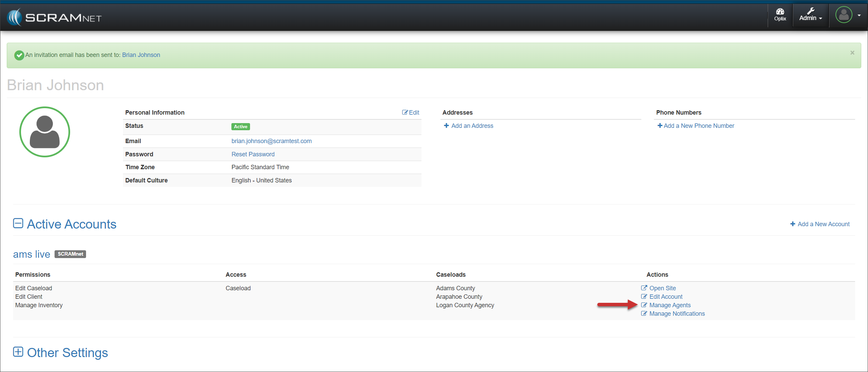Viewport: 868px width, 372px height.
Task: Dismiss the invitation email alert
Action: [852, 53]
